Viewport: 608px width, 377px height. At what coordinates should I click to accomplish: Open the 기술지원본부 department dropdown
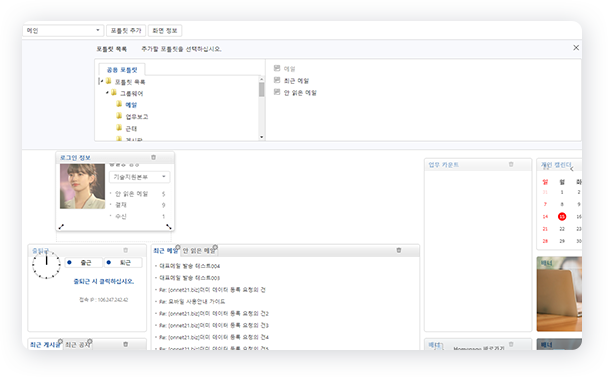tap(139, 177)
